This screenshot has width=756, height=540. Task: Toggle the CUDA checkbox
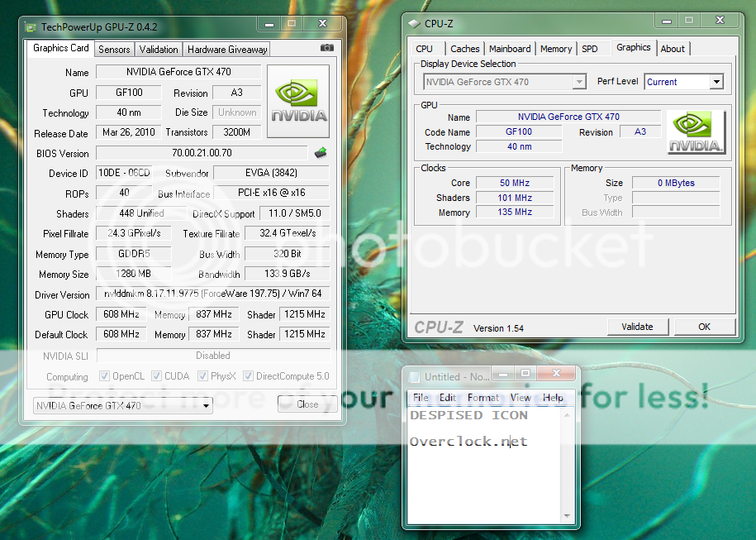(x=156, y=376)
